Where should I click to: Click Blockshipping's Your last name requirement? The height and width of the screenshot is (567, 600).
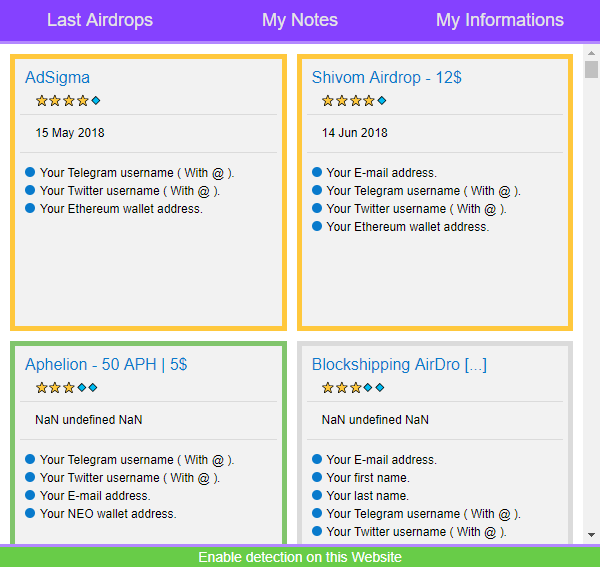(360, 495)
